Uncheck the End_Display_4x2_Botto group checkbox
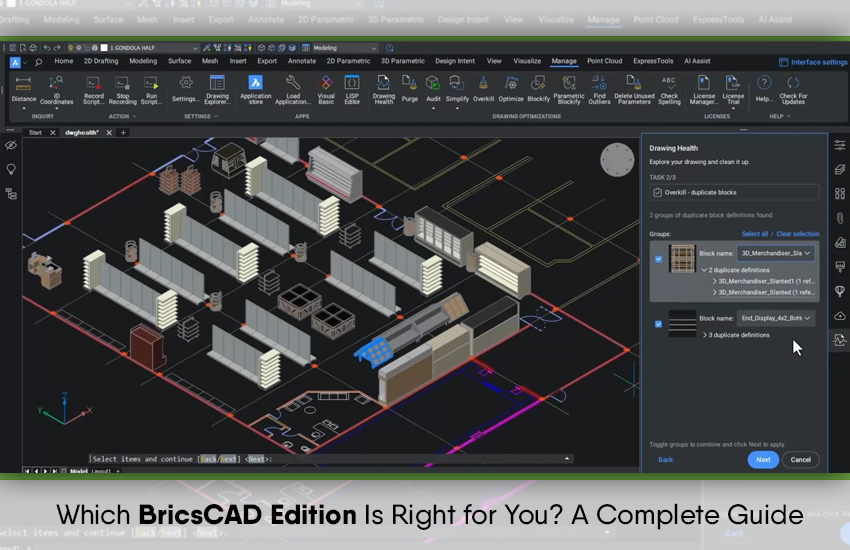850x550 pixels. 658,324
